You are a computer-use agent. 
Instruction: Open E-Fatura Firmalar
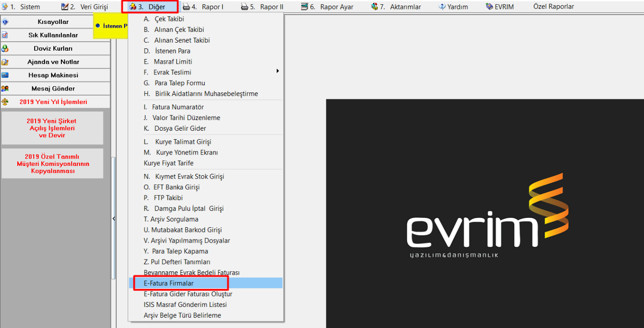[x=206, y=283]
